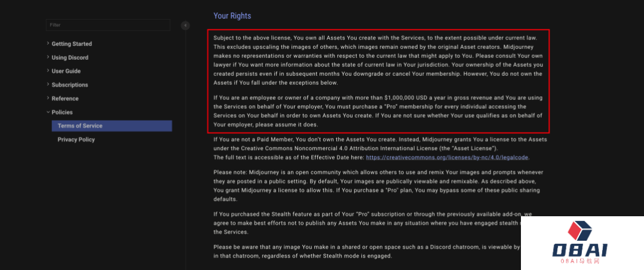The image size is (644, 270).
Task: Open the Reference section
Action: pyautogui.click(x=65, y=99)
